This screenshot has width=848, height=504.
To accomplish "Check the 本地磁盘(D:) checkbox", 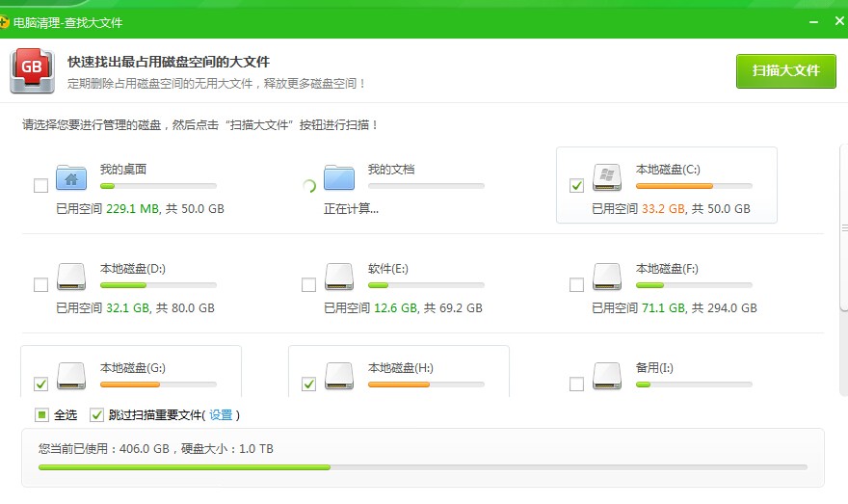I will click(40, 284).
